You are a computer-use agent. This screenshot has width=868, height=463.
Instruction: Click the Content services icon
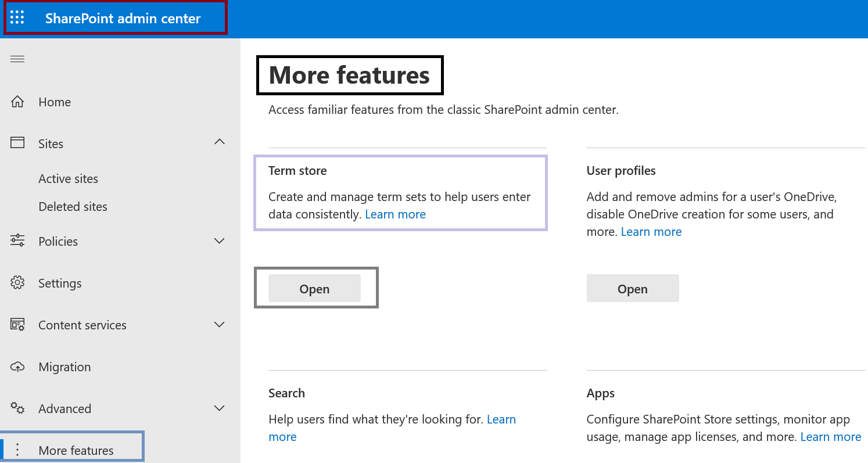17,324
